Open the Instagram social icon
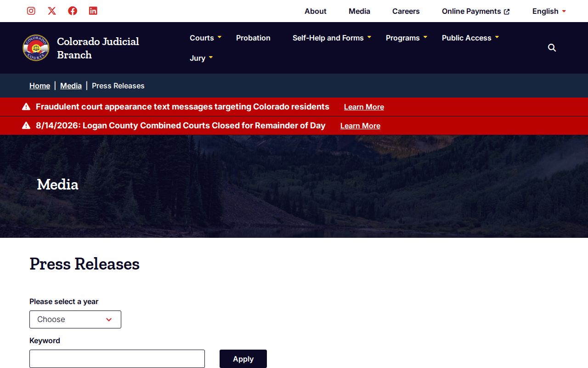The image size is (588, 368). 31,11
